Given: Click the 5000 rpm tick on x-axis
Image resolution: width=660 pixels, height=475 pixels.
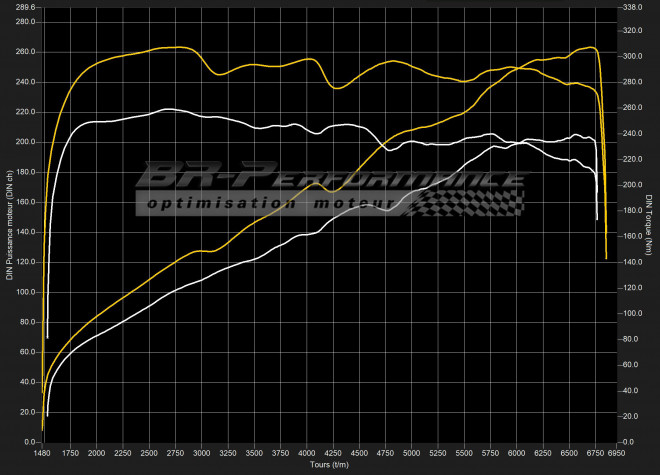Looking at the screenshot, I should point(411,453).
